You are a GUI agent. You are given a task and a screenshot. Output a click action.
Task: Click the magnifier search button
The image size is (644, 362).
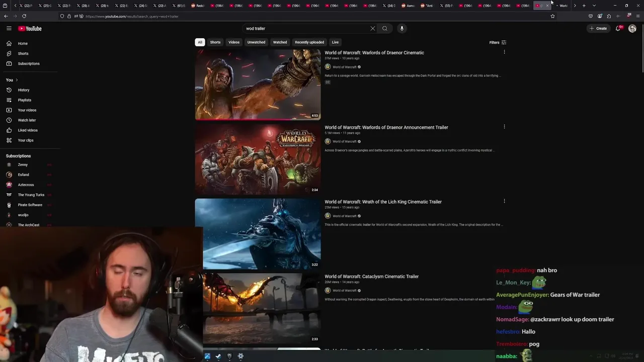(x=385, y=29)
